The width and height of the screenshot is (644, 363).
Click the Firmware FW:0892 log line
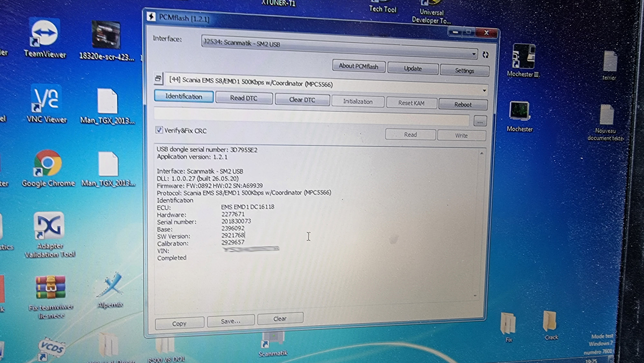coord(210,185)
